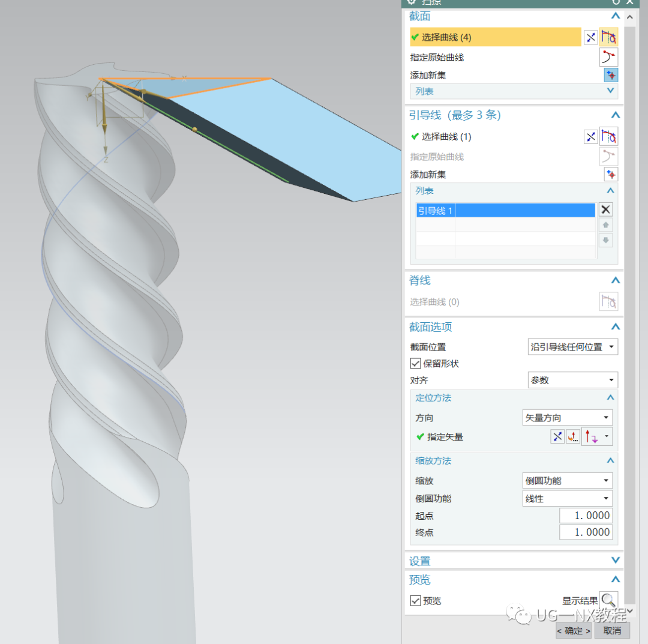648x644 pixels.
Task: Click the 脊线 curve selection icon
Action: click(x=608, y=301)
